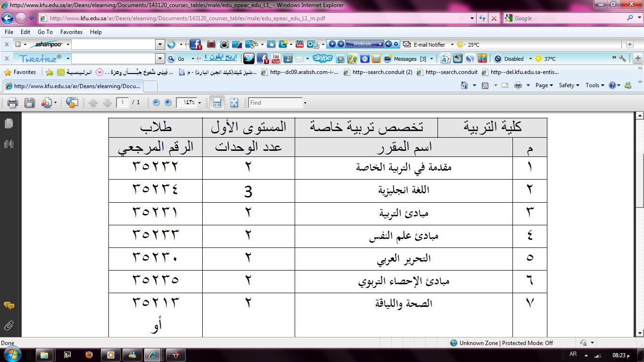The height and width of the screenshot is (362, 644).
Task: Click the page number input field
Action: 123,103
